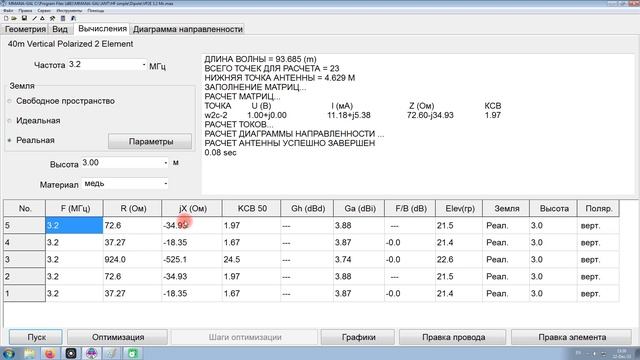This screenshot has height=360, width=640.
Task: Click the R (Ом) column header
Action: click(132, 209)
